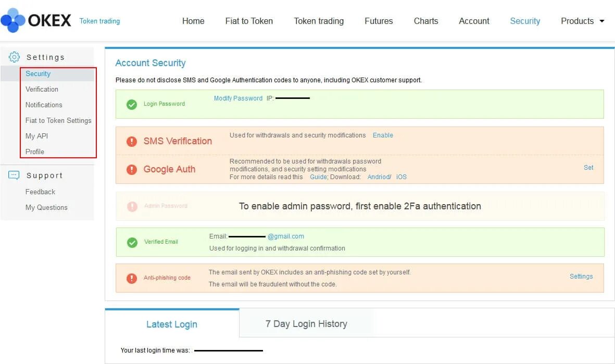Click the Modify Password link
This screenshot has height=364, width=615.
click(238, 98)
